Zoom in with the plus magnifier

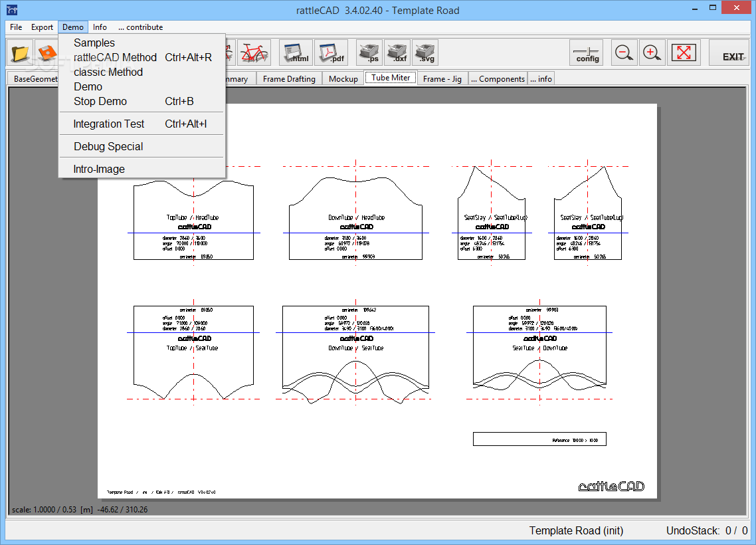tap(652, 53)
